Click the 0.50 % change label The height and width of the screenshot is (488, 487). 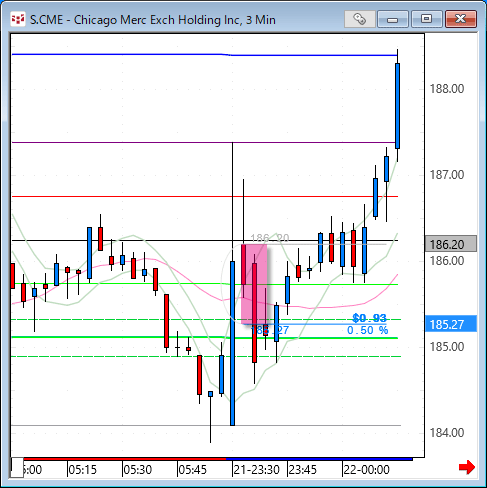(367, 330)
